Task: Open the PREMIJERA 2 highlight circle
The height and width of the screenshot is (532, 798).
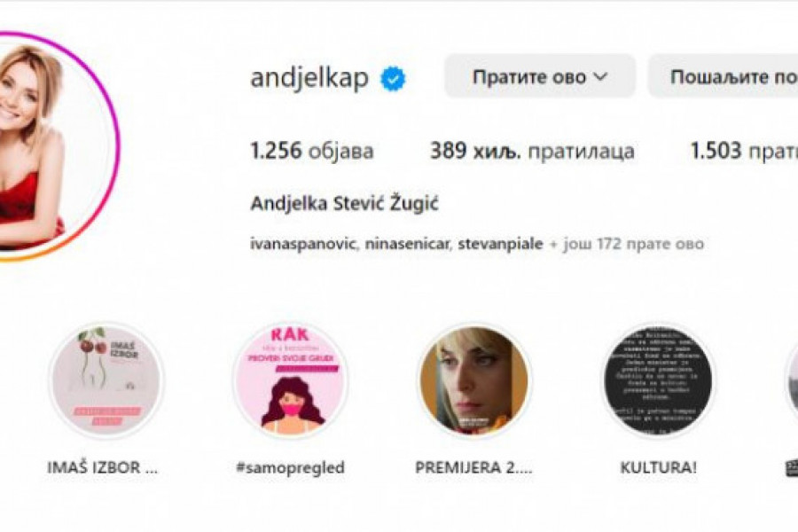Action: (474, 380)
